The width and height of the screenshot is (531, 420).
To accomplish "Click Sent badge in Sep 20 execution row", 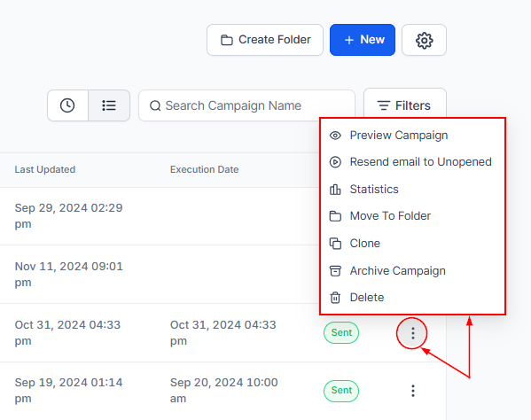I will click(341, 391).
